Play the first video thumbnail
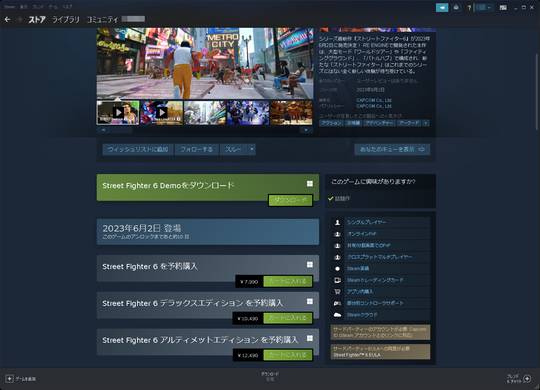 coord(118,113)
